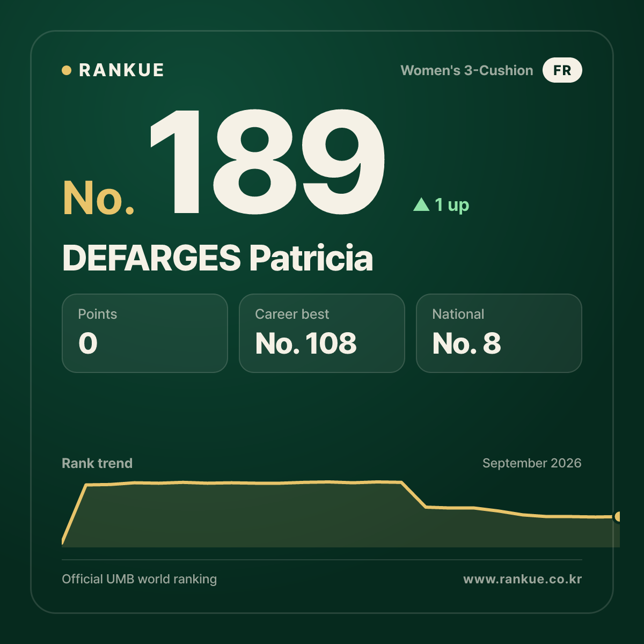Click the Official UMB world ranking text
The height and width of the screenshot is (644, 644).
point(140,579)
